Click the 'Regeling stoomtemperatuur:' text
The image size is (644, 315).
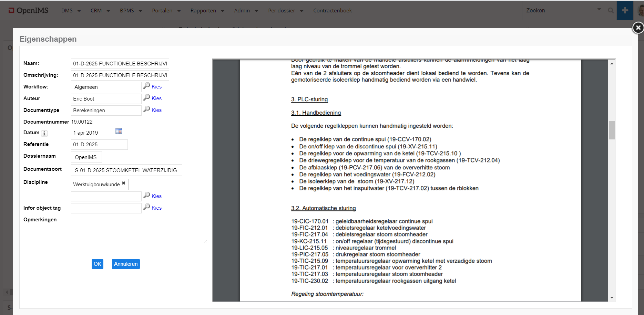tap(327, 294)
